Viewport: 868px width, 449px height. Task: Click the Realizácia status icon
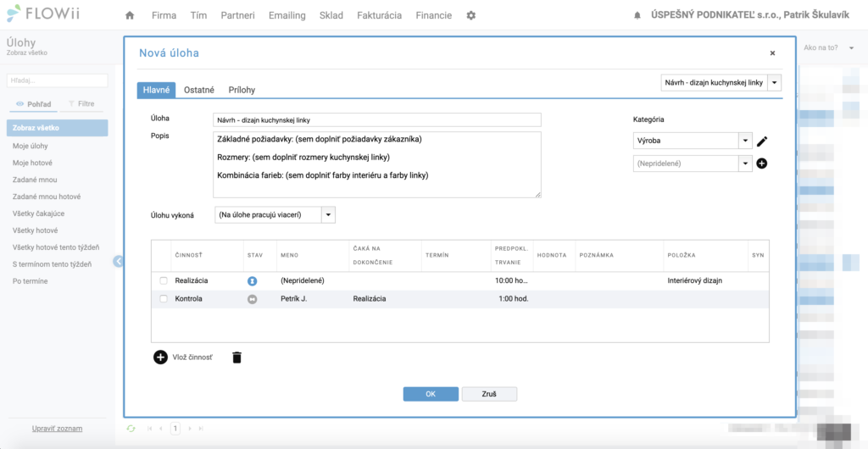coord(253,281)
